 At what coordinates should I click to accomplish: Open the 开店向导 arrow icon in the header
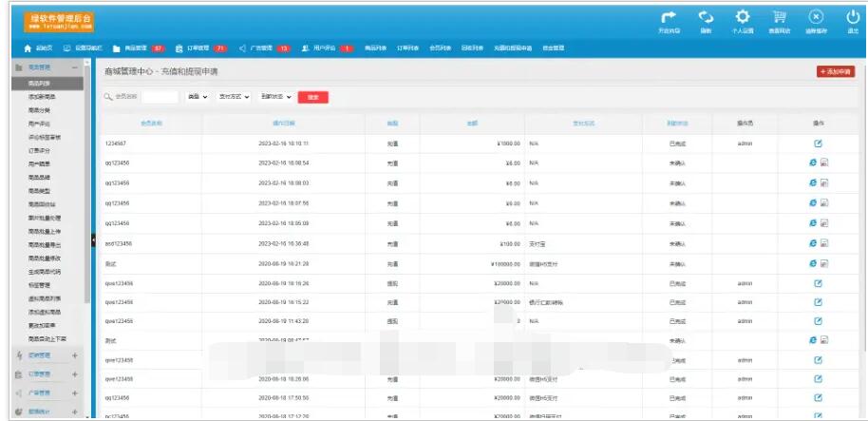[669, 18]
